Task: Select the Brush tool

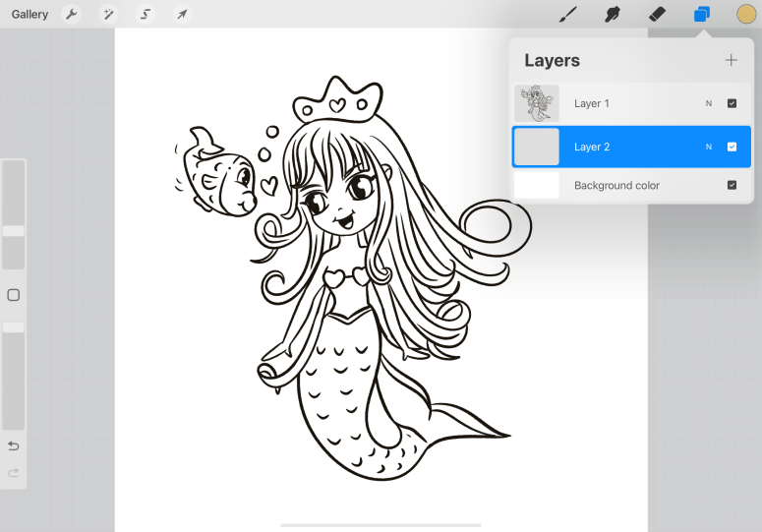Action: point(567,14)
